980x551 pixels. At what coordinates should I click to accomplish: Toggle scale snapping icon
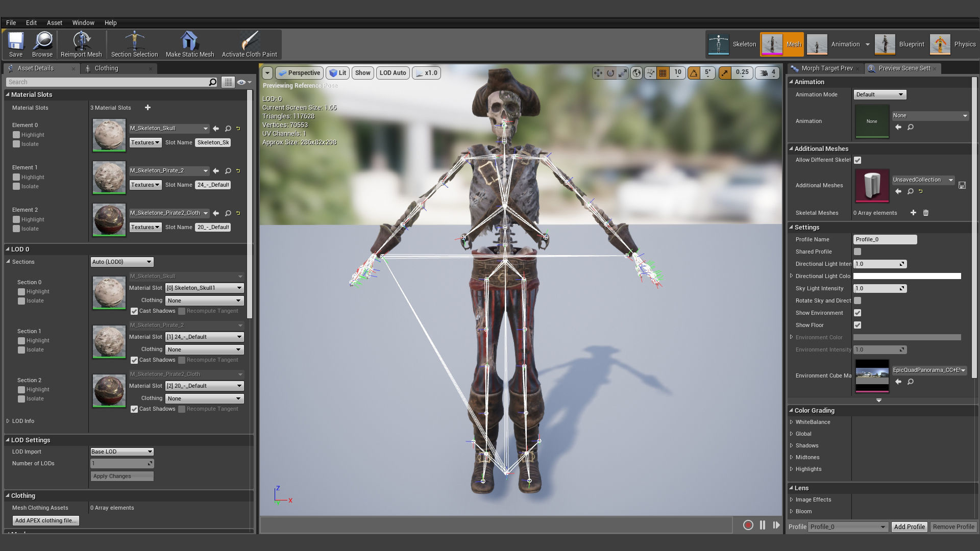(725, 73)
